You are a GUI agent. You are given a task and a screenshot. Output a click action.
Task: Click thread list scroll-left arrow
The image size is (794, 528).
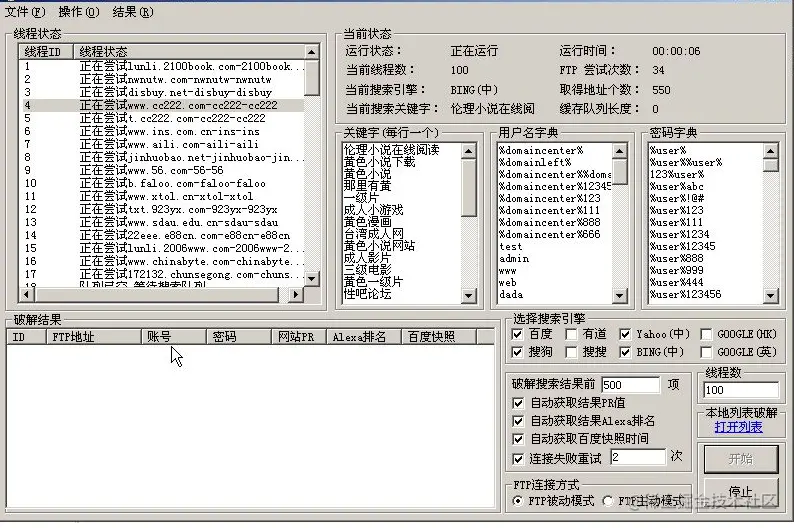(26, 294)
